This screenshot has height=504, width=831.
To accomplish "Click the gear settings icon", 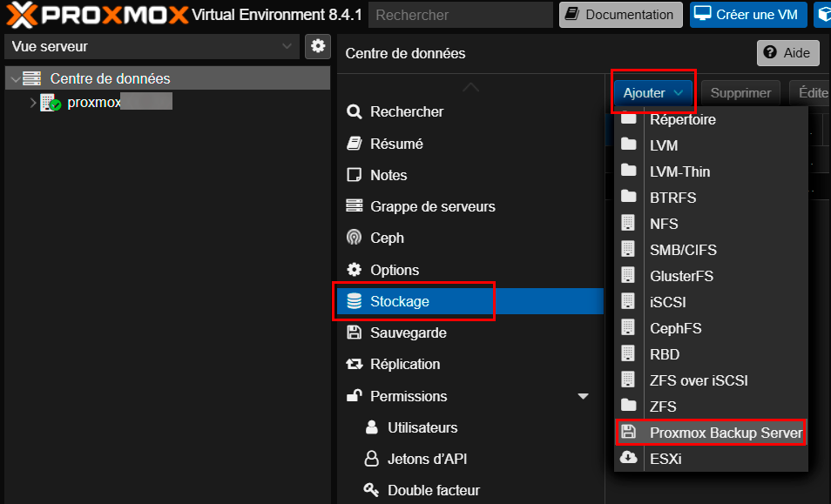I will 318,47.
